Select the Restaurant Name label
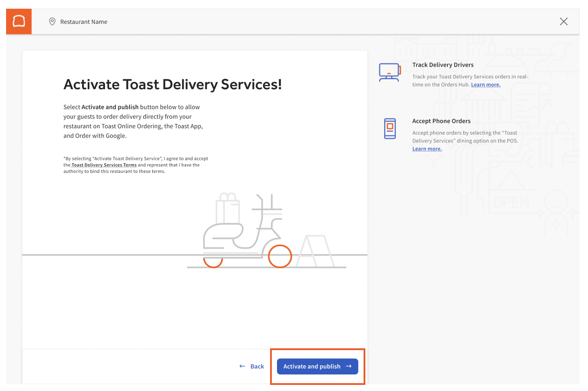Screen dimensions: 588x391 (84, 21)
